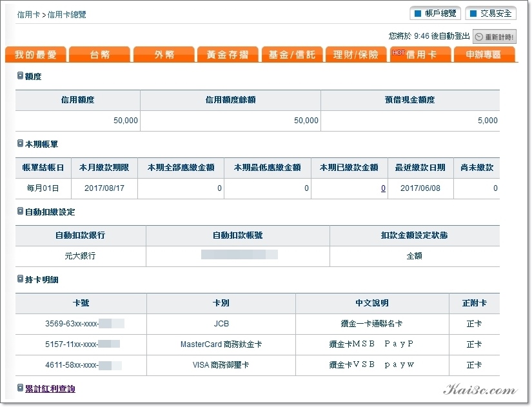The height and width of the screenshot is (407, 532).
Task: Click the 交易安全 button
Action: coord(491,14)
